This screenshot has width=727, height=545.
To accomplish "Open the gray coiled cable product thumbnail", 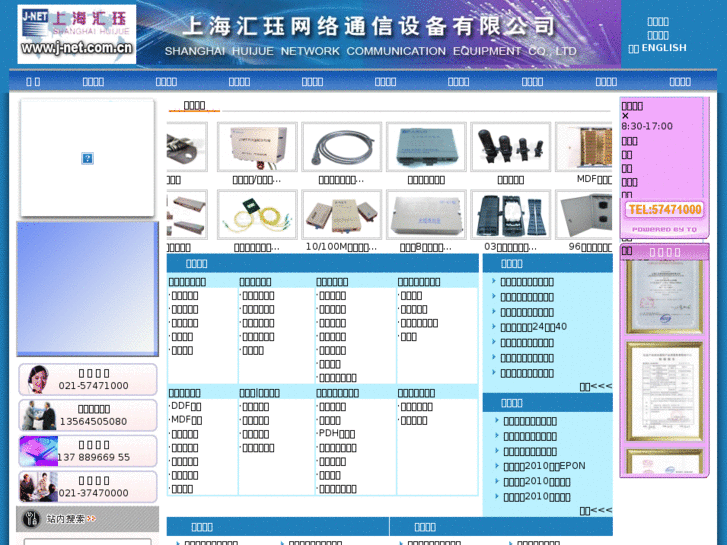I will pyautogui.click(x=341, y=147).
